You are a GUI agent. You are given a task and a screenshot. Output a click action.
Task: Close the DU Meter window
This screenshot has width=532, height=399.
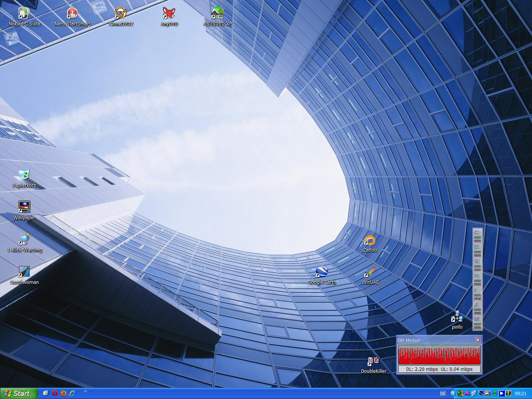coord(478,340)
